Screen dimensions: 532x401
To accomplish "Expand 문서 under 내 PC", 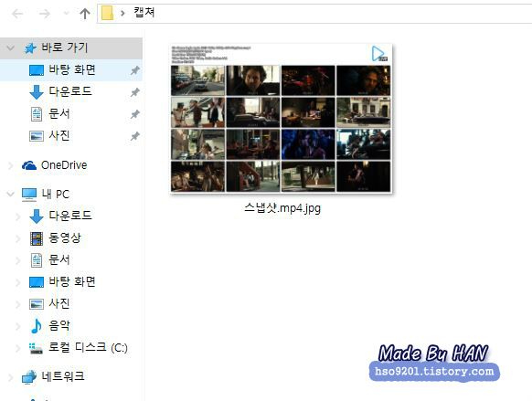I will tap(18, 260).
